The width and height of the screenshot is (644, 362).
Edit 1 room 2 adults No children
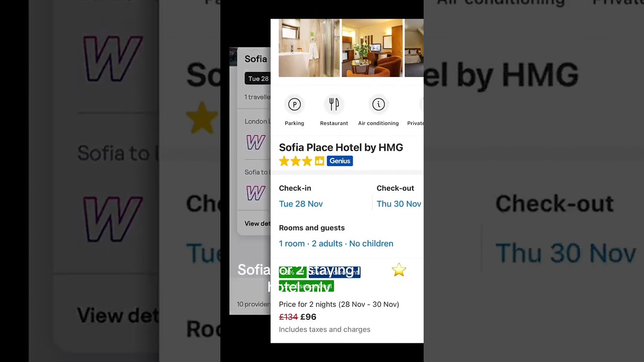pos(336,243)
